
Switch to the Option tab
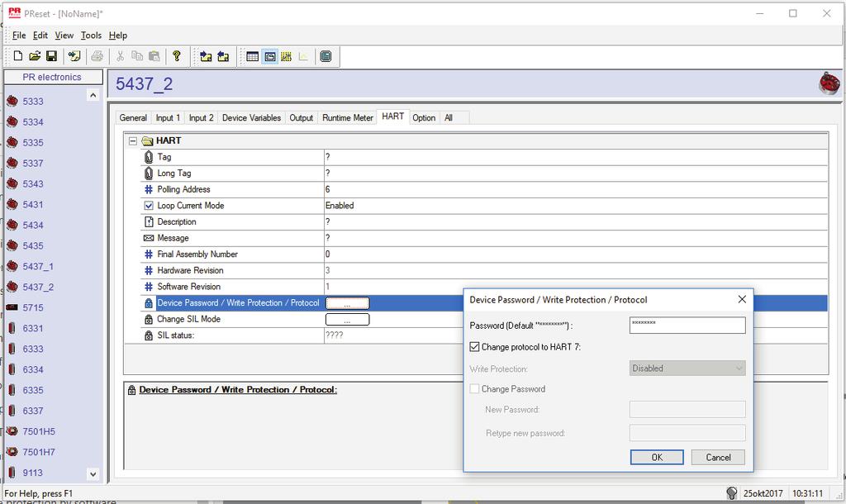(424, 117)
